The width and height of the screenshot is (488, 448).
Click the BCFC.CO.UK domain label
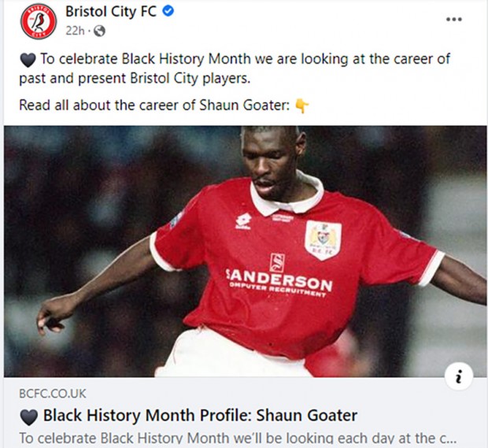53,394
